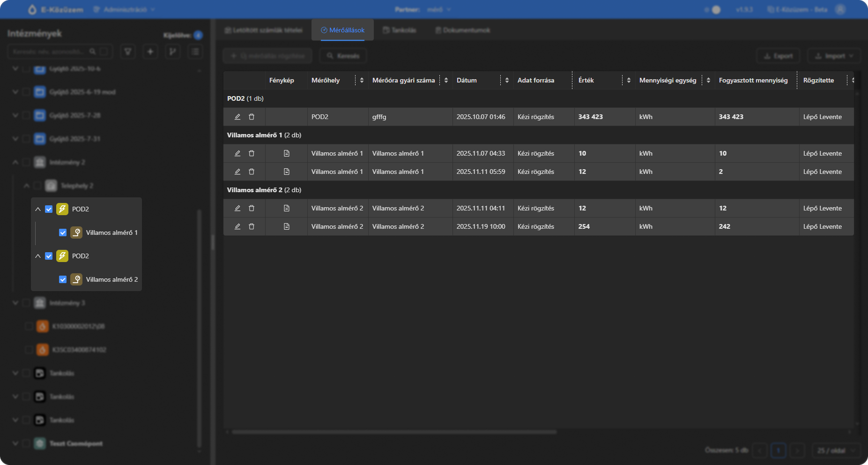Open photo of the 2025.11.19 10:00 reading
The height and width of the screenshot is (465, 868).
[286, 226]
